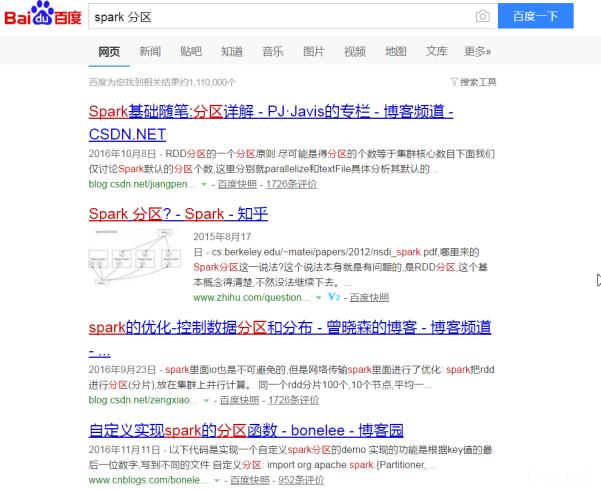This screenshot has width=601, height=490.
Task: Open the 'Spark 分区? - Spark - 知乎' result
Action: tap(178, 214)
